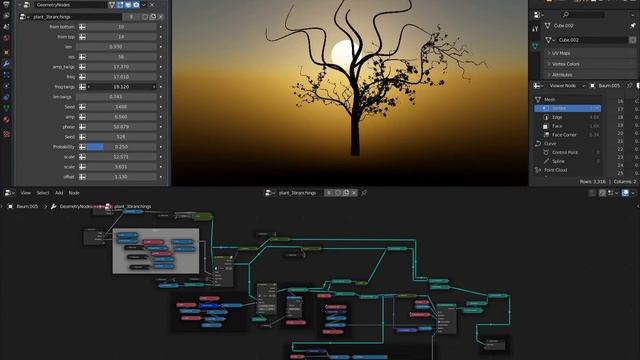Screen dimensions: 640x360
Task: Pin the node tree in node editor header
Action: click(364, 193)
